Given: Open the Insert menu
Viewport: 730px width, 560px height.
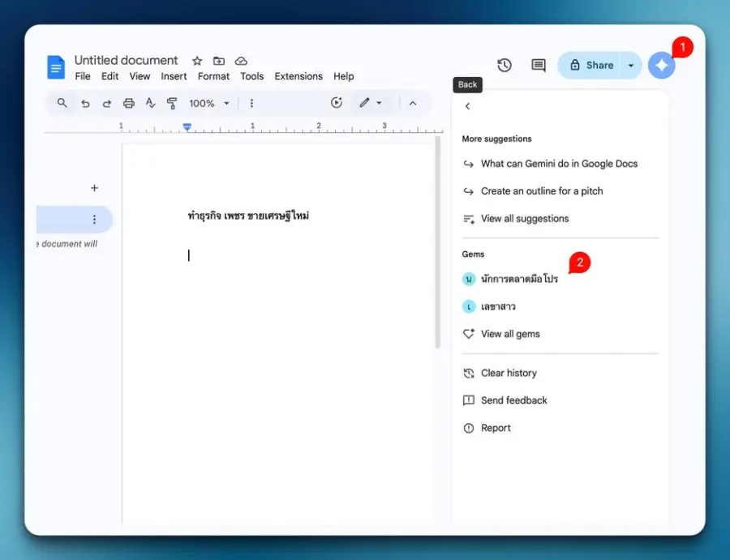Looking at the screenshot, I should 174,76.
